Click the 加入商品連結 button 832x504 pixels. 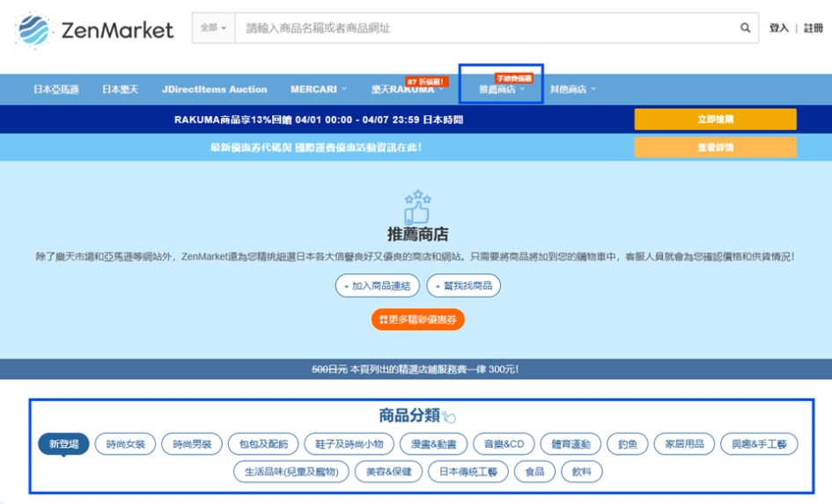click(x=378, y=286)
